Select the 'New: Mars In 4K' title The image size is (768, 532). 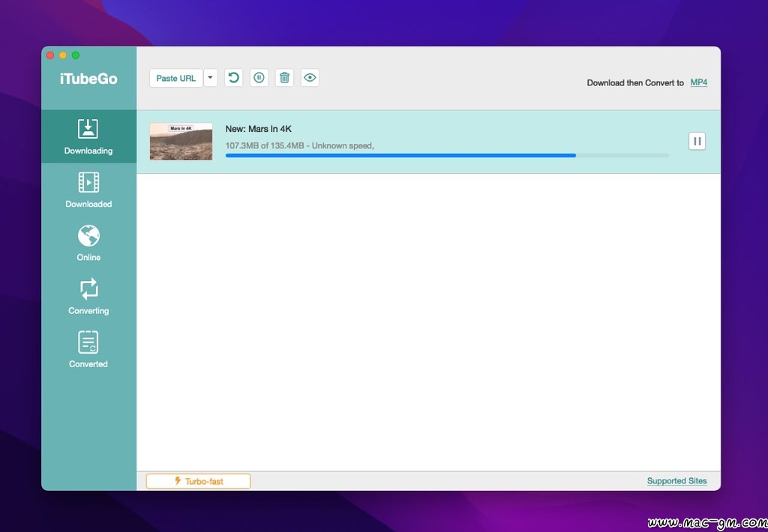coord(259,129)
